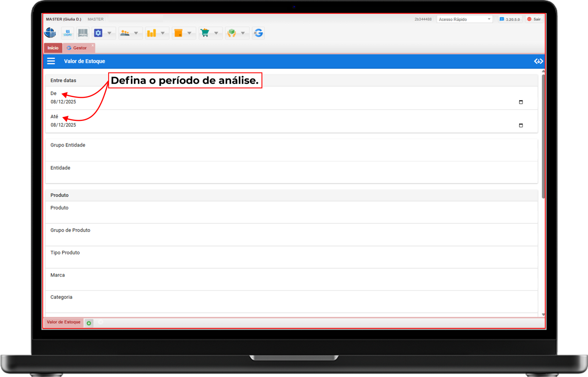Expand the shopping cart dropdown arrow
This screenshot has width=588, height=377.
coord(216,33)
